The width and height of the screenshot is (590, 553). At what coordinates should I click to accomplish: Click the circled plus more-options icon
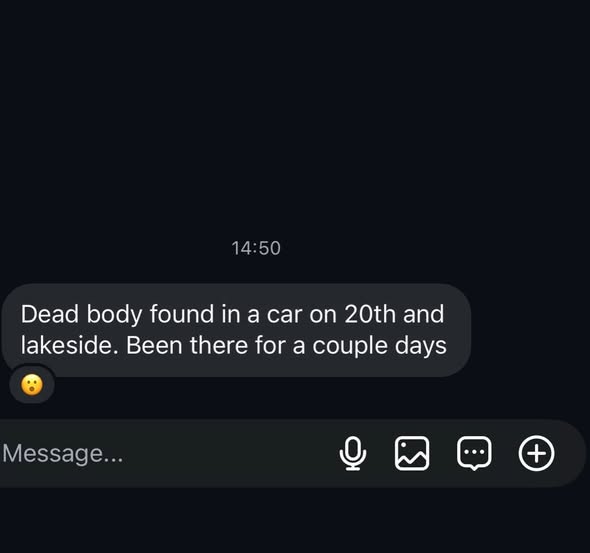pyautogui.click(x=536, y=453)
